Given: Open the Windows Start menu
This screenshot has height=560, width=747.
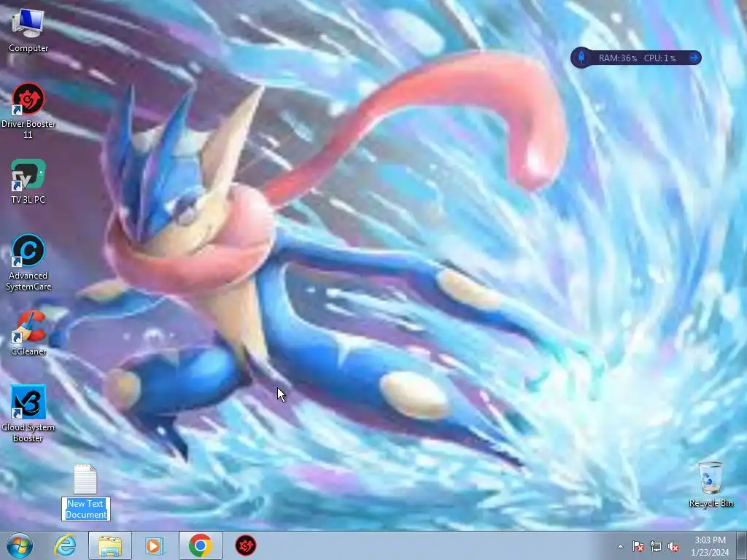Looking at the screenshot, I should 20,545.
